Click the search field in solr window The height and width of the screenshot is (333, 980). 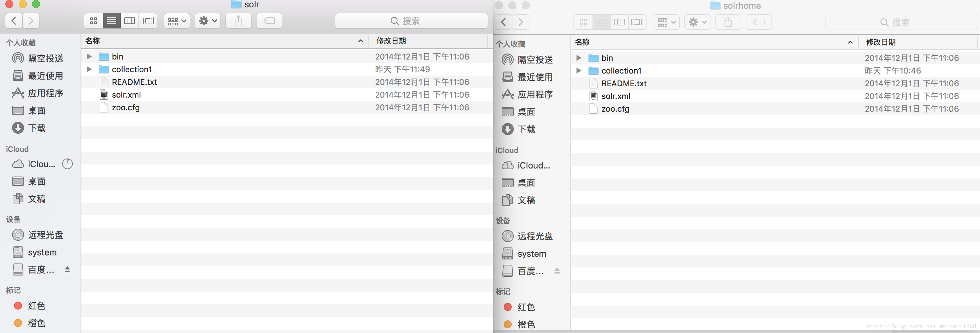coord(411,21)
